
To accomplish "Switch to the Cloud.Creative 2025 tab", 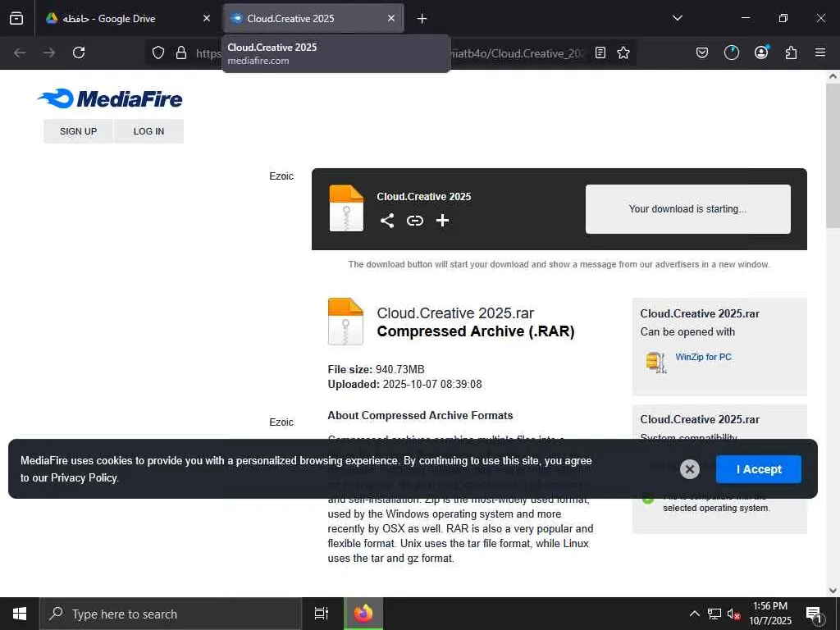I will 313,18.
